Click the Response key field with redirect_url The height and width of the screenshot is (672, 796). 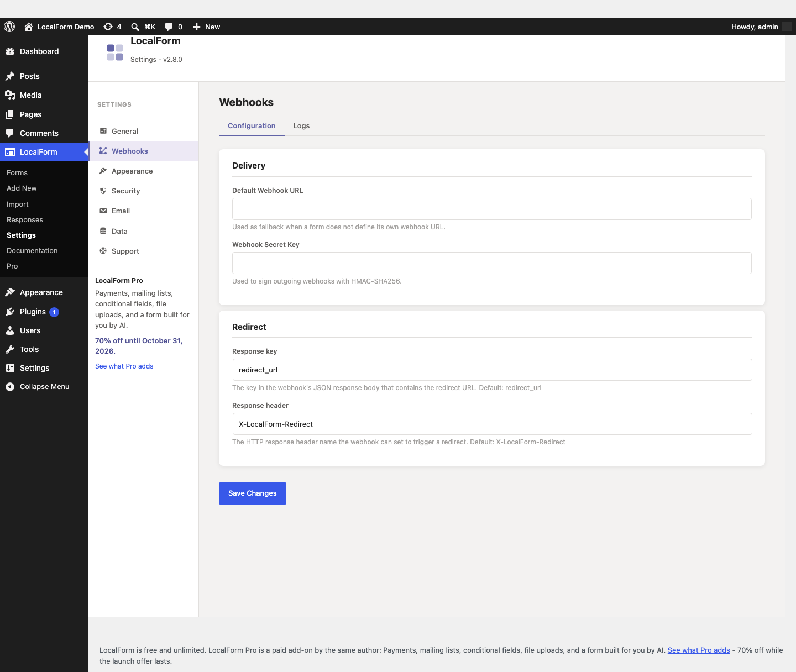(x=492, y=370)
